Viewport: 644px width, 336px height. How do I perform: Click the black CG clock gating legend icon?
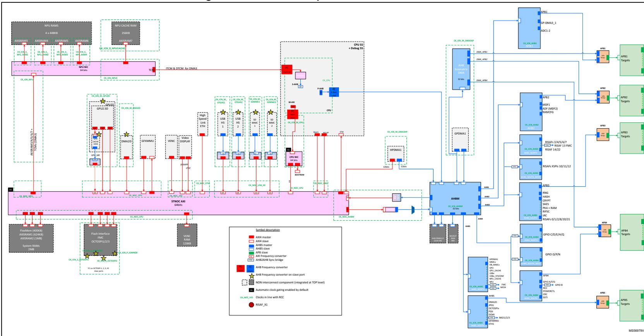pyautogui.click(x=251, y=290)
